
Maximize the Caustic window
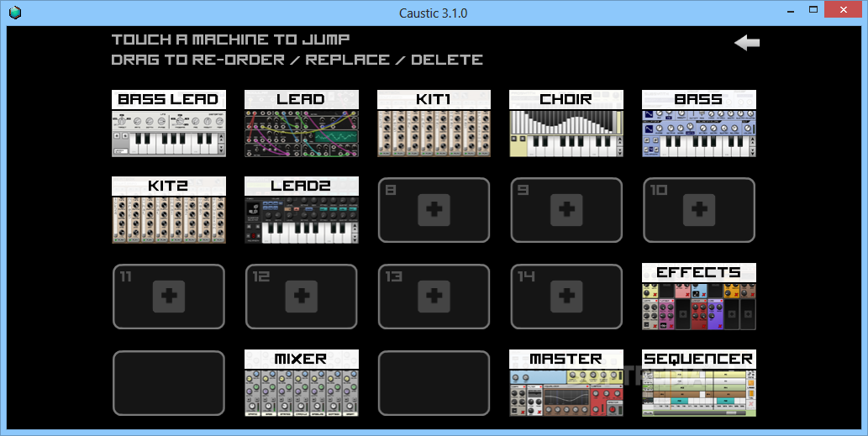tap(813, 10)
